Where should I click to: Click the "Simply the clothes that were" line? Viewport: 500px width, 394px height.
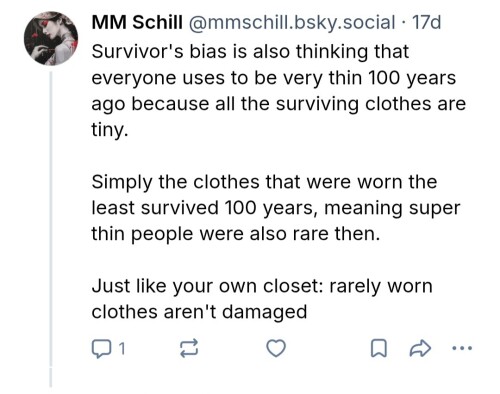264,182
